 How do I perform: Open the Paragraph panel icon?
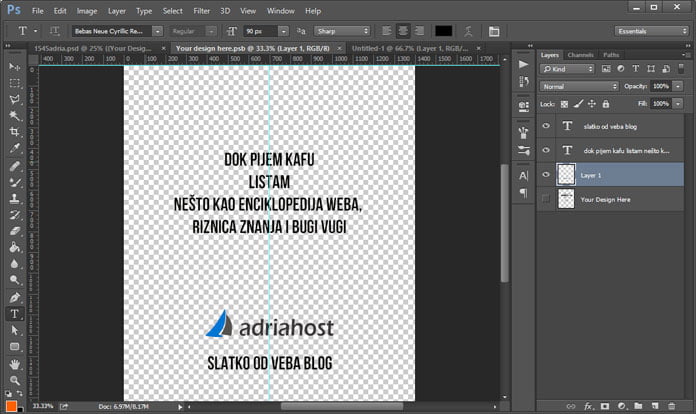pyautogui.click(x=523, y=193)
